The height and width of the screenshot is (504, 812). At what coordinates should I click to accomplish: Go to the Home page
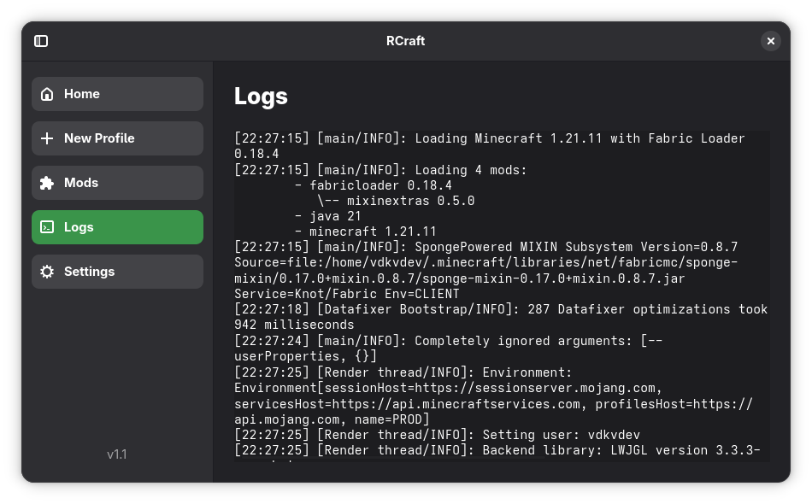pos(118,94)
